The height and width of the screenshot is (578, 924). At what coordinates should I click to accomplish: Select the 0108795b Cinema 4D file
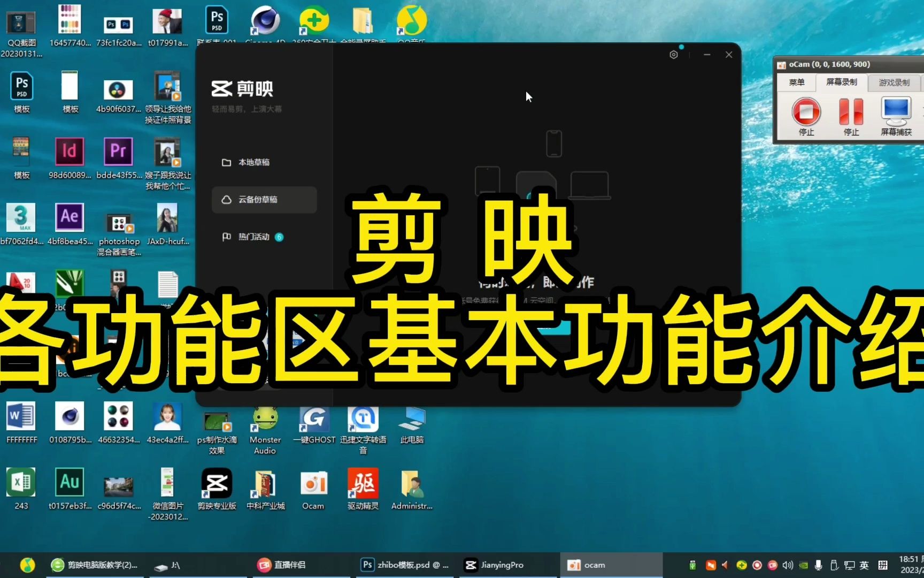point(70,423)
